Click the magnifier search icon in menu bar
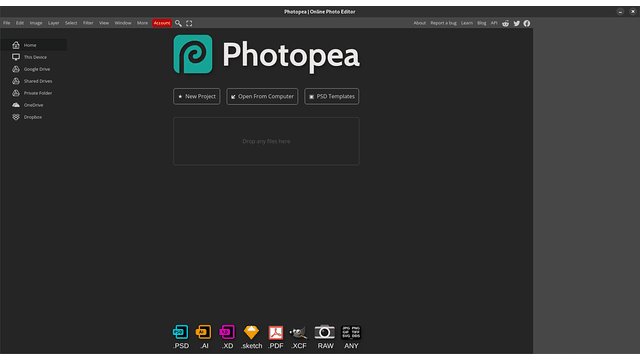This screenshot has width=640, height=360. (x=178, y=23)
